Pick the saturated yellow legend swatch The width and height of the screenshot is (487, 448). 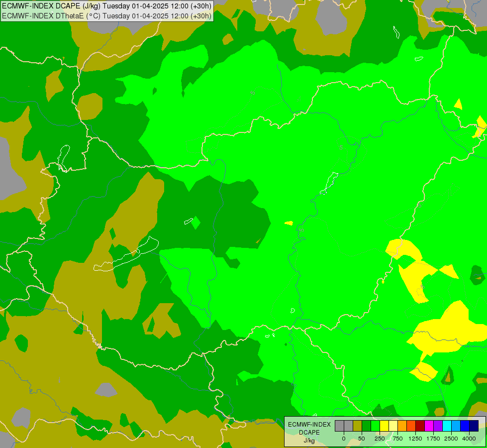(384, 426)
